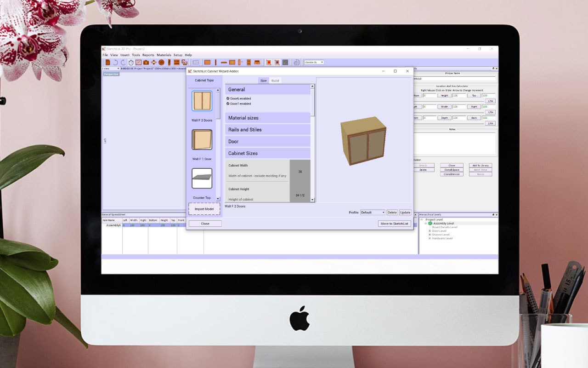588x368 pixels.
Task: Click the Import Model button
Action: coord(204,209)
